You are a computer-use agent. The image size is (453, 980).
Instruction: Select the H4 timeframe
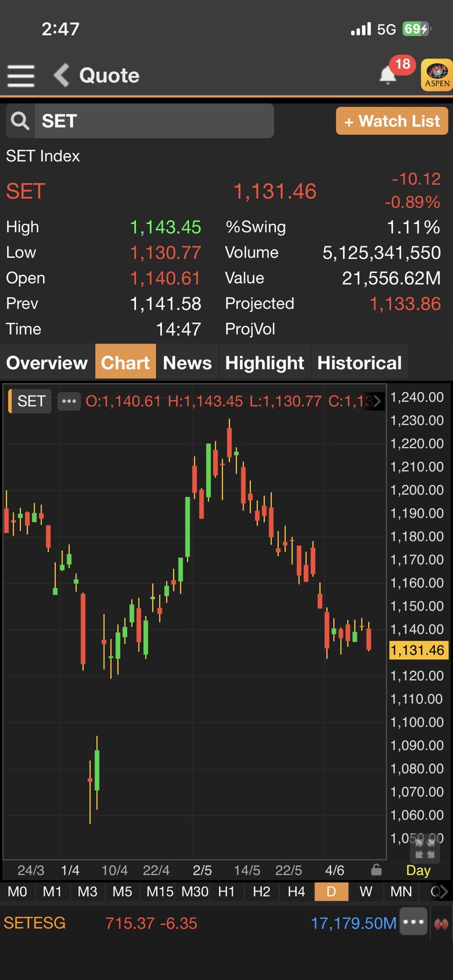296,891
